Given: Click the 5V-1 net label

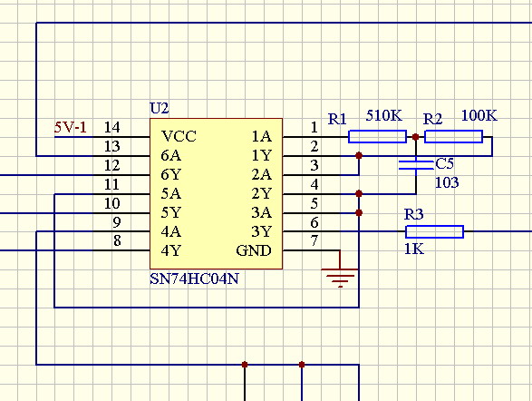Looking at the screenshot, I should click(71, 128).
